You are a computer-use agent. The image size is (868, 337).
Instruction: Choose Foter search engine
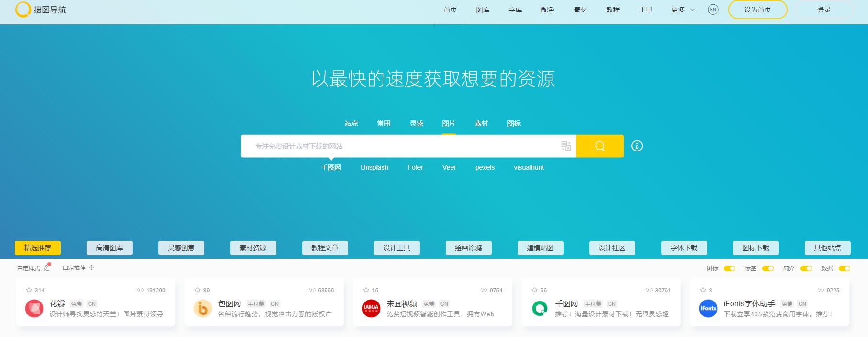(x=416, y=167)
